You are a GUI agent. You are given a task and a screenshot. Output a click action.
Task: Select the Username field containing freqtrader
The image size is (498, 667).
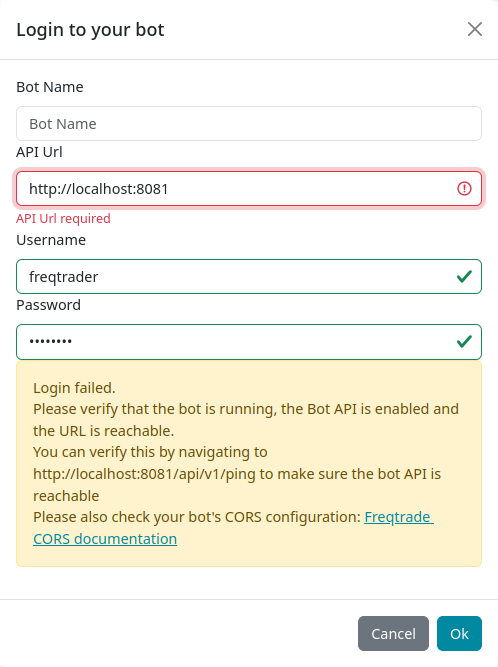[249, 276]
